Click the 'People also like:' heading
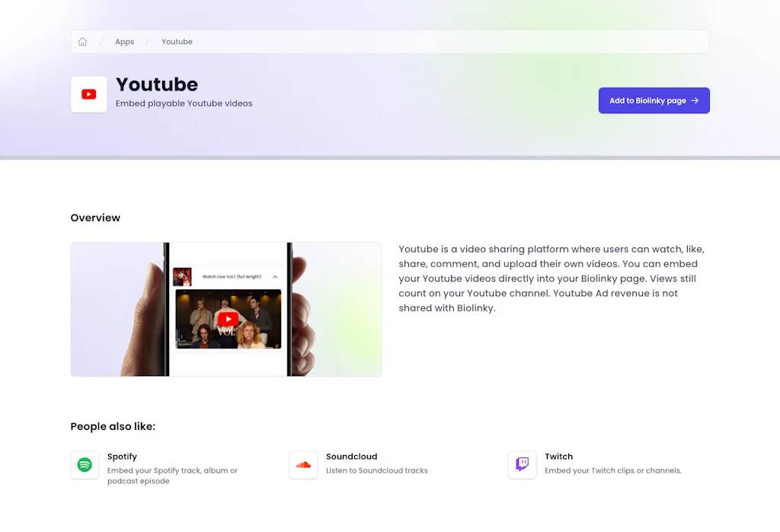Viewport: 780px width, 532px height. 113,427
